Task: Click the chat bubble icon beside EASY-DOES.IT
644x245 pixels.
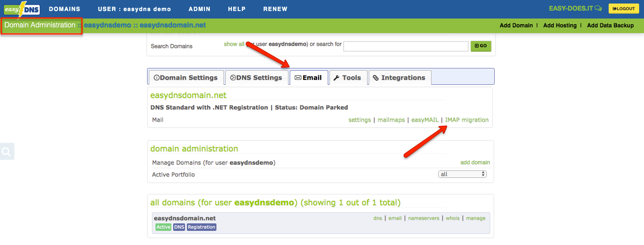Action: point(598,8)
